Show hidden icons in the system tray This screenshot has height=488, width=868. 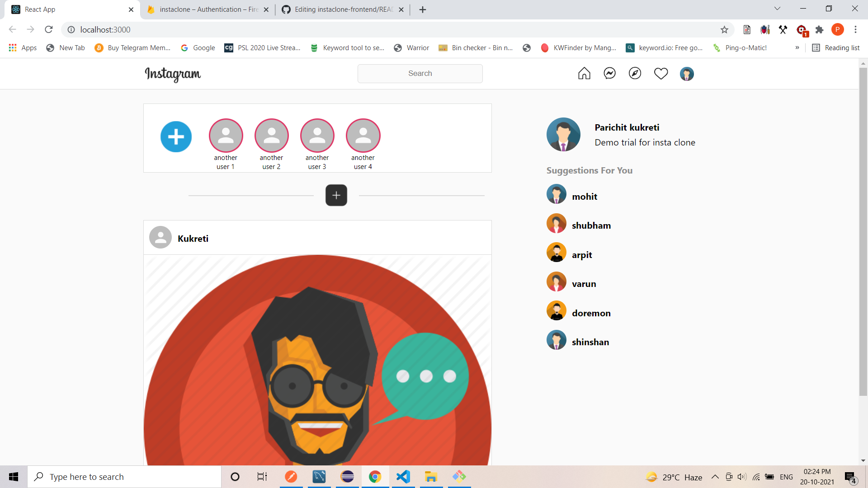pyautogui.click(x=715, y=477)
